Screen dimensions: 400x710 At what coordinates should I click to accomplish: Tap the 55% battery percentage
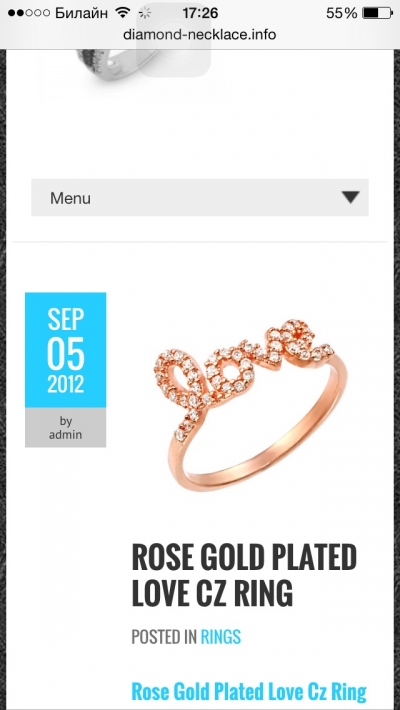pos(342,13)
